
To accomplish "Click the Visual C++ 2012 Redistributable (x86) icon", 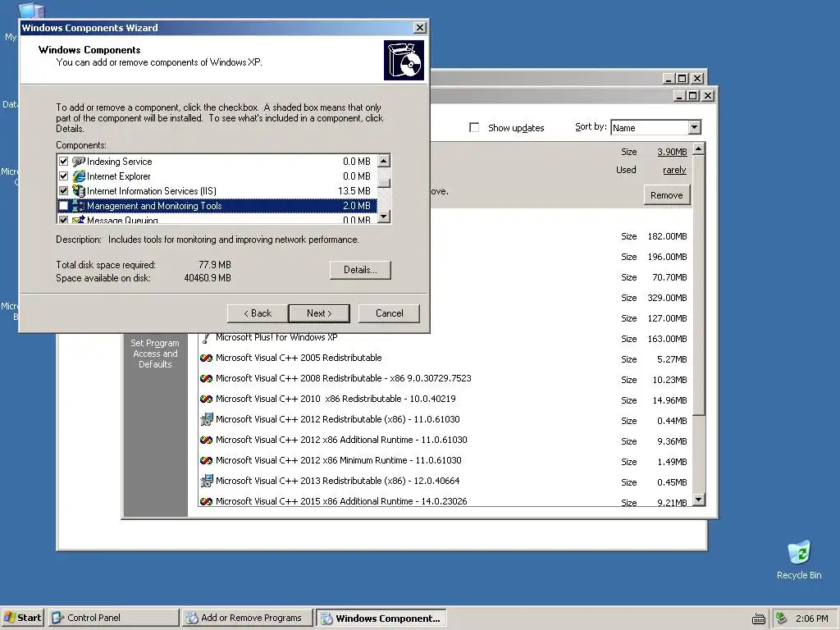I will [x=206, y=419].
